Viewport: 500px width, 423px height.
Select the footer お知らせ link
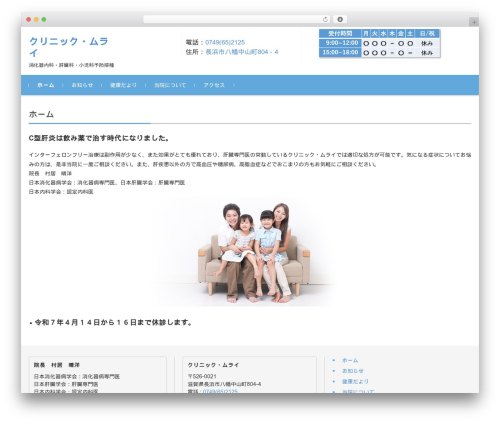[x=353, y=371]
